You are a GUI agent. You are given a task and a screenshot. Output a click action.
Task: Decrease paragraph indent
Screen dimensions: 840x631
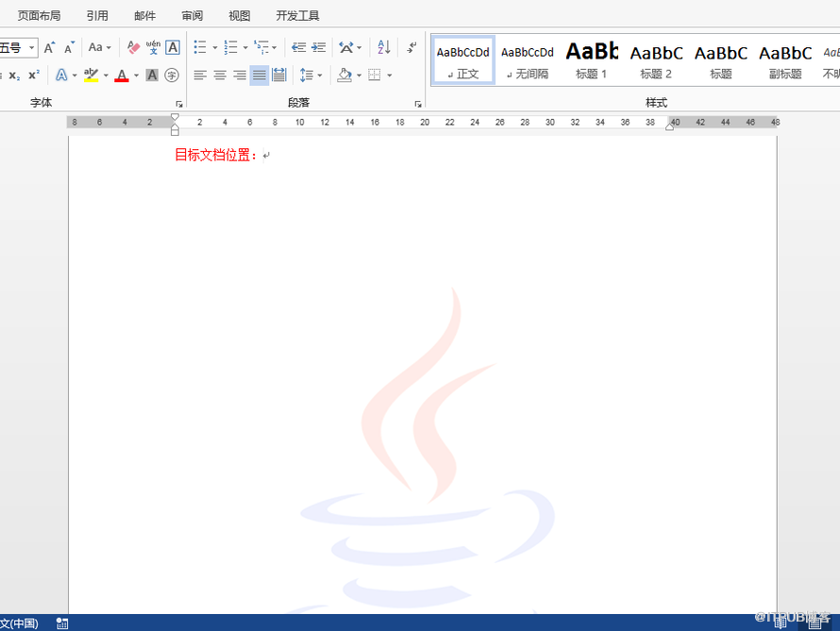pos(298,48)
